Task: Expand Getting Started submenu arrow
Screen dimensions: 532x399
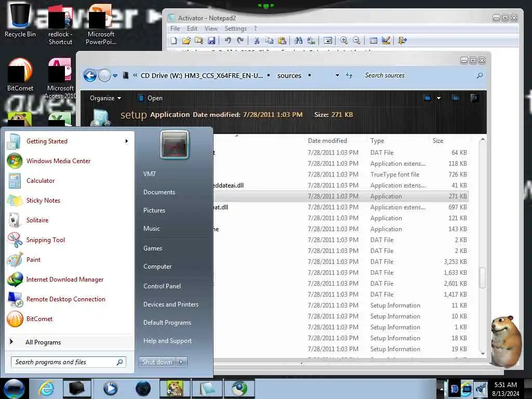Action: point(127,141)
